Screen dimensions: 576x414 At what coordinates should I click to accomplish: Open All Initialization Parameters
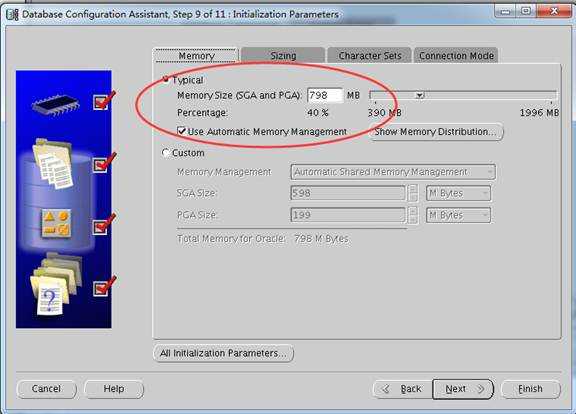point(223,353)
